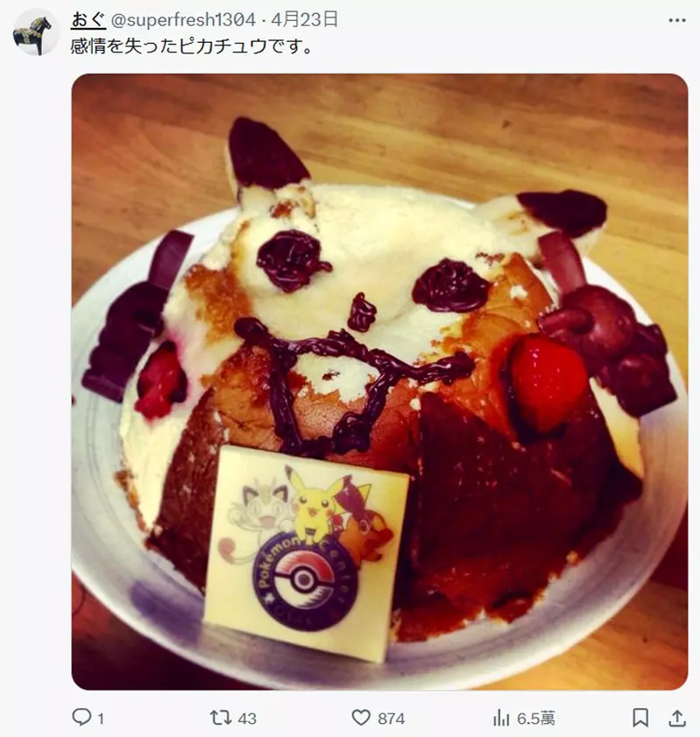View analytics via bar chart icon

point(501,718)
